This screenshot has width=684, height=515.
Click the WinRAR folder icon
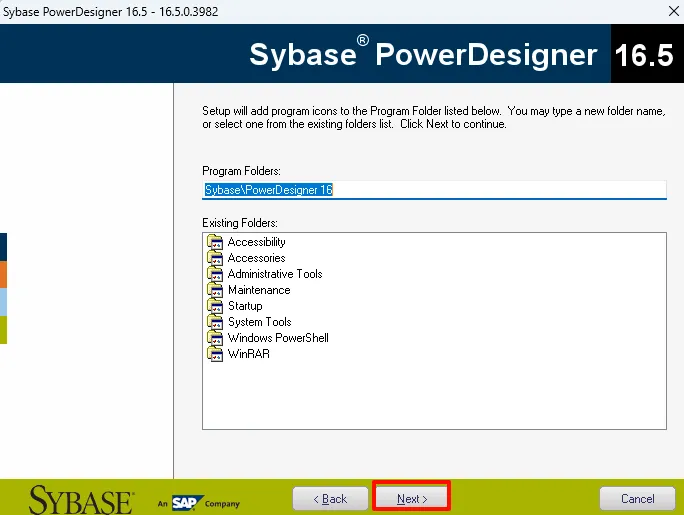click(215, 354)
